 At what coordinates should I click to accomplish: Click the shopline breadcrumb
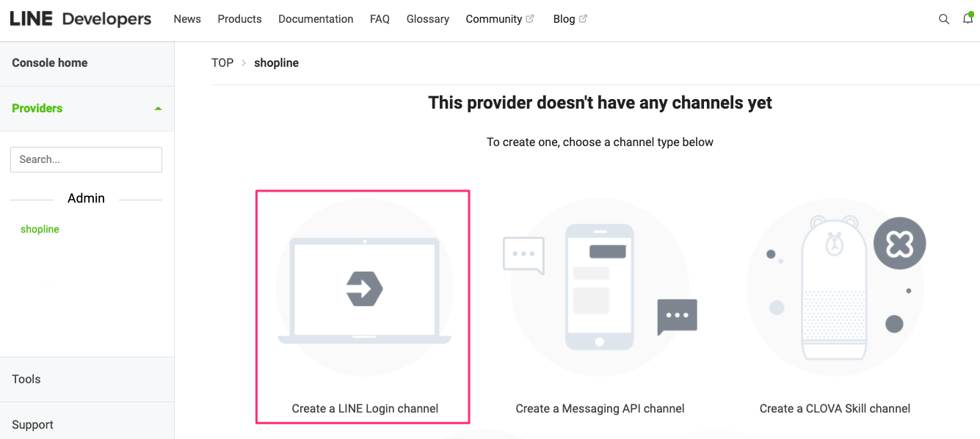[x=277, y=63]
